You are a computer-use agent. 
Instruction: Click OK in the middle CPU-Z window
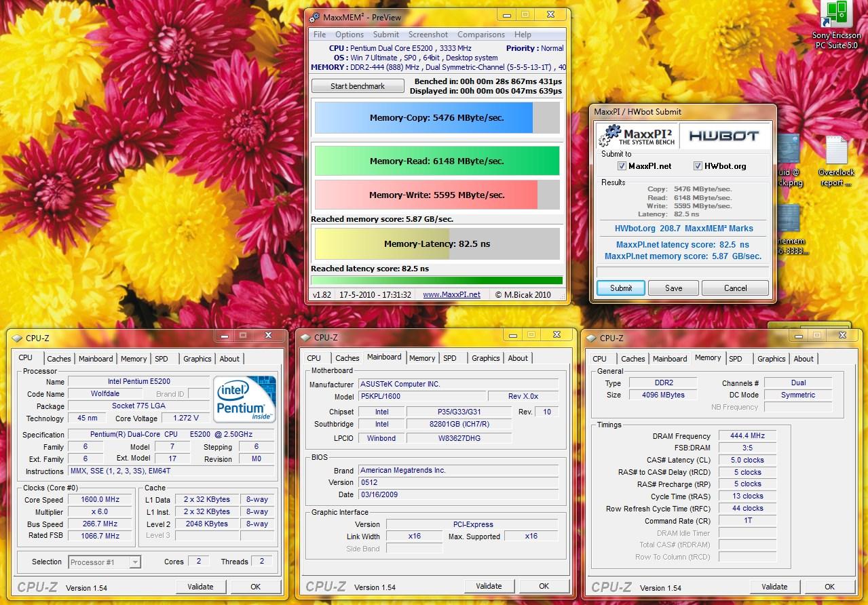point(544,586)
